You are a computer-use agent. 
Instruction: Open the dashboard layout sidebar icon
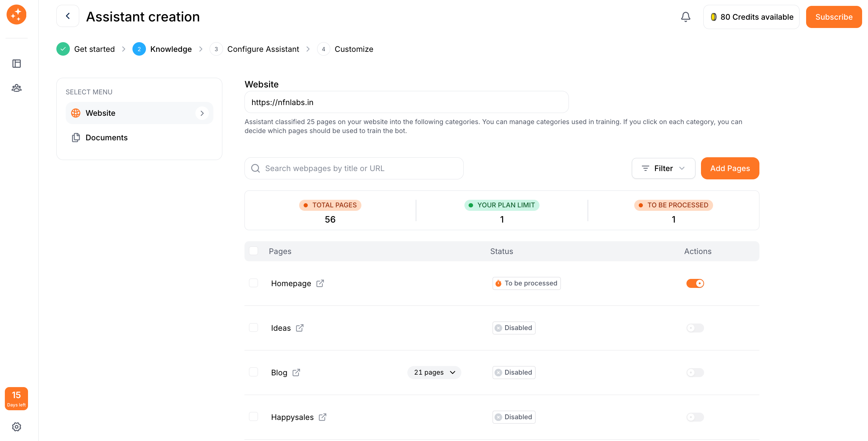(x=16, y=64)
